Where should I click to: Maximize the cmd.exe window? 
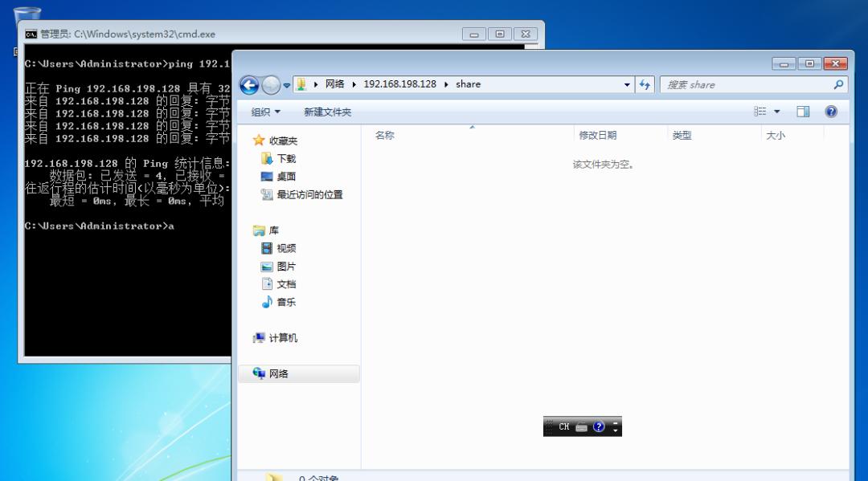coord(500,35)
